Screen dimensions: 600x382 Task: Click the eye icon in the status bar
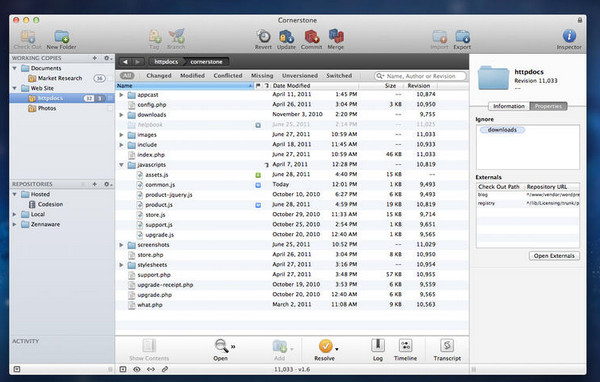[x=137, y=369]
